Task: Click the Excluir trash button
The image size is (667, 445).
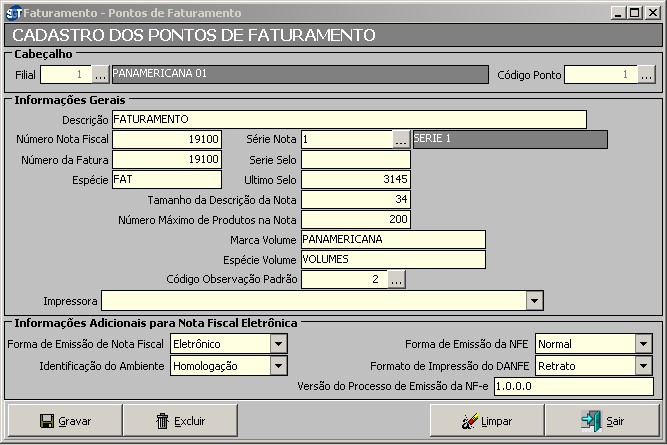Action: coord(180,421)
